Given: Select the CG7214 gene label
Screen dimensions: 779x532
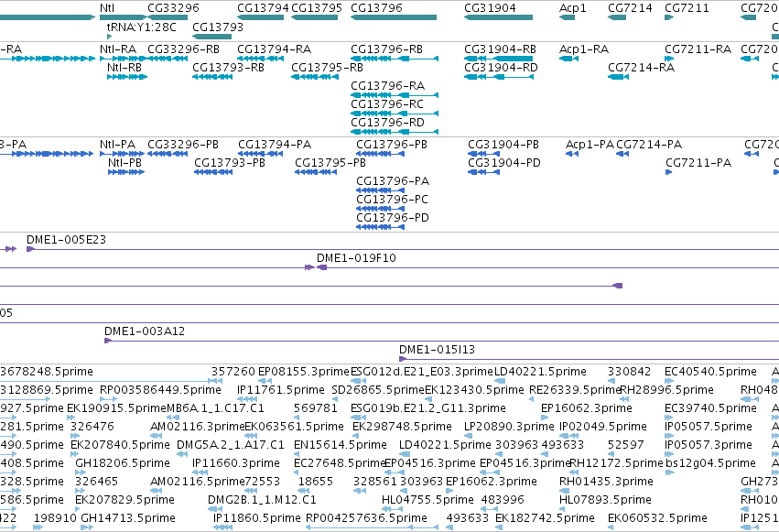Looking at the screenshot, I should [630, 8].
